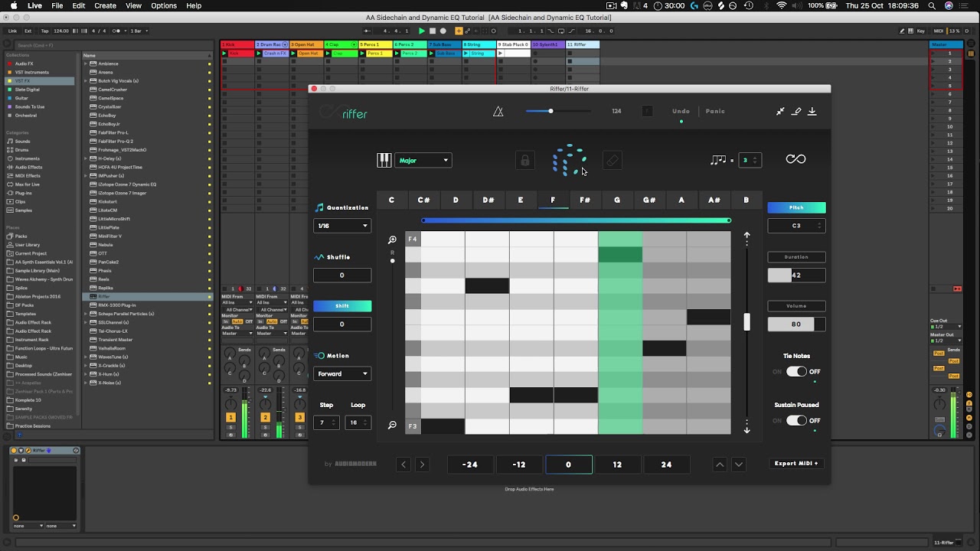The width and height of the screenshot is (980, 551).
Task: Click the transpose up chevron button
Action: tap(720, 465)
